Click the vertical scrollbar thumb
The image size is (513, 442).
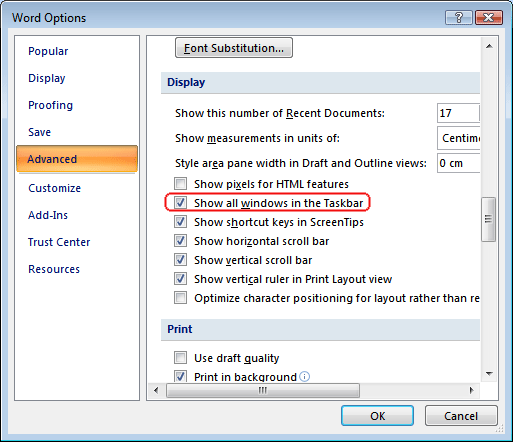click(x=489, y=219)
